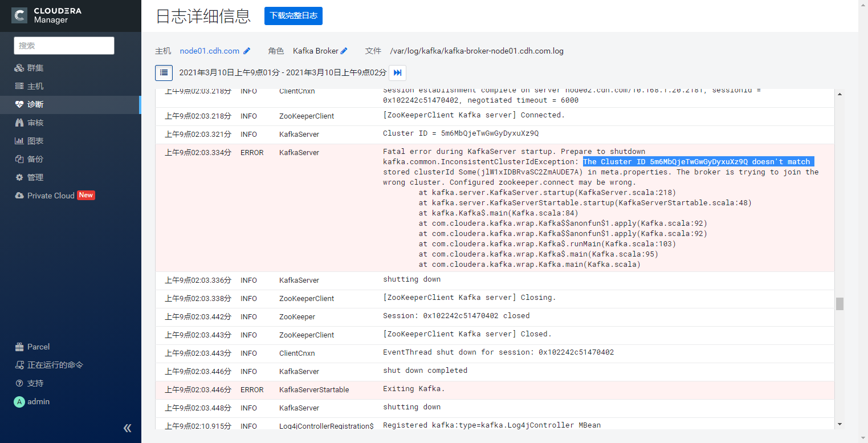Viewport: 868px width, 443px height.
Task: Edit host with pencil icon after node01.cdh.com
Action: click(x=247, y=51)
